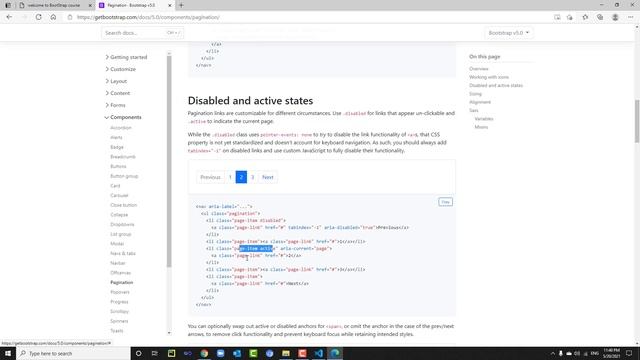The width and height of the screenshot is (640, 360).
Task: Click active page 2 in pagination example
Action: point(241,177)
